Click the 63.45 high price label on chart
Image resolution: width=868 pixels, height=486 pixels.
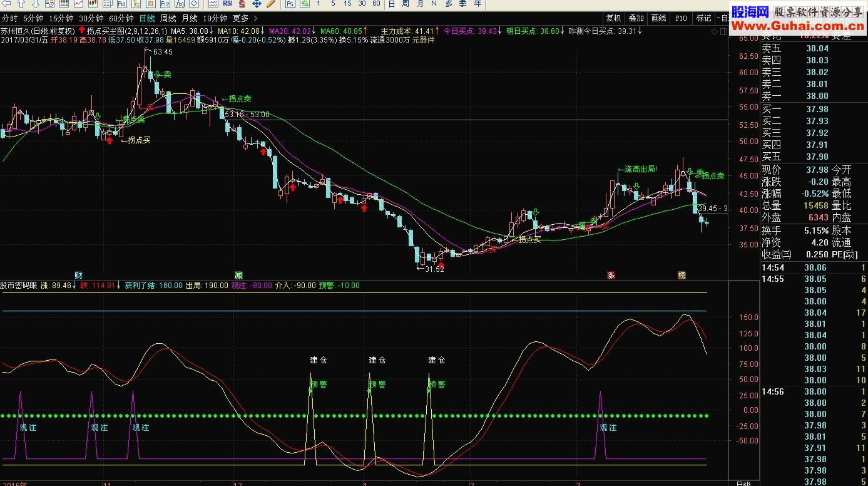(x=162, y=52)
